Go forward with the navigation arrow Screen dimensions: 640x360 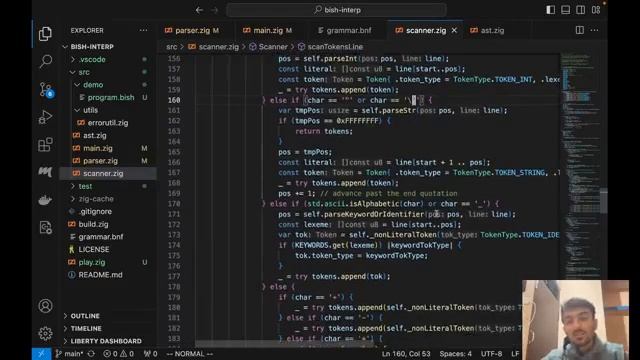214,10
